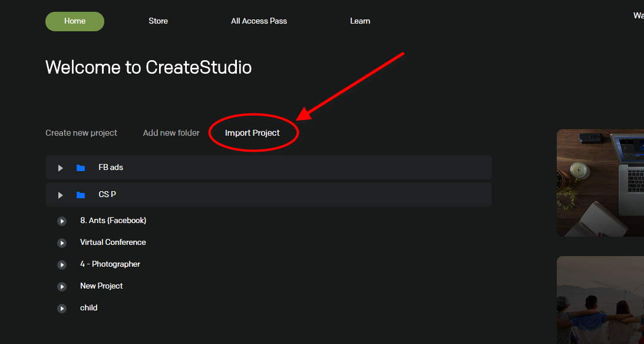Click the FB ads folder icon

click(x=81, y=168)
